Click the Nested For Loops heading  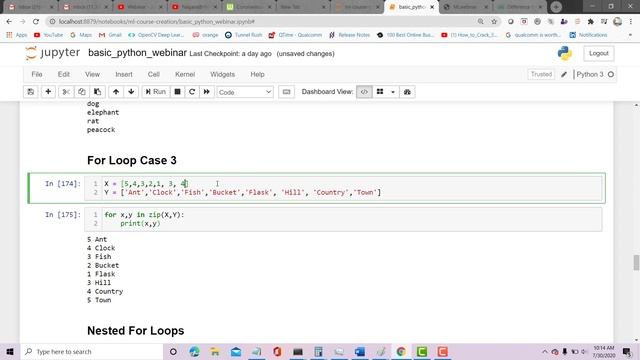[x=136, y=331]
